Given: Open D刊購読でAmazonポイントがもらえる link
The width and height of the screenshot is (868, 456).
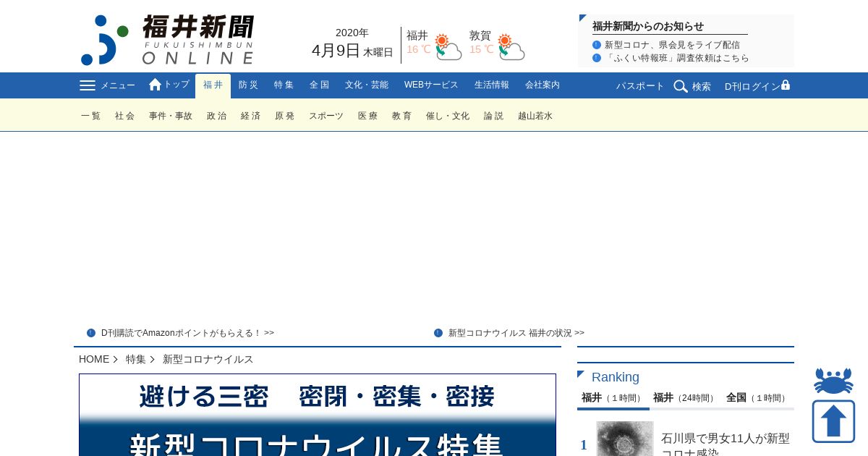Looking at the screenshot, I should pyautogui.click(x=187, y=333).
